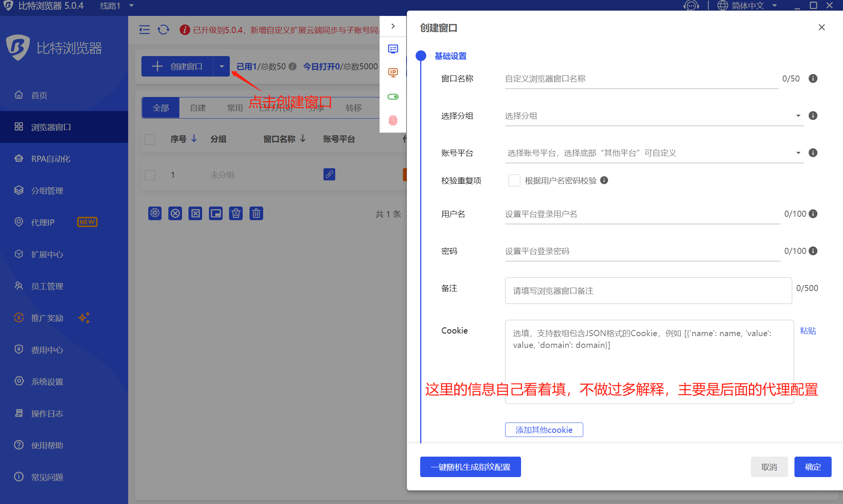This screenshot has height=504, width=843.
Task: Click the sidebar collapse menu icon
Action: pos(144,30)
